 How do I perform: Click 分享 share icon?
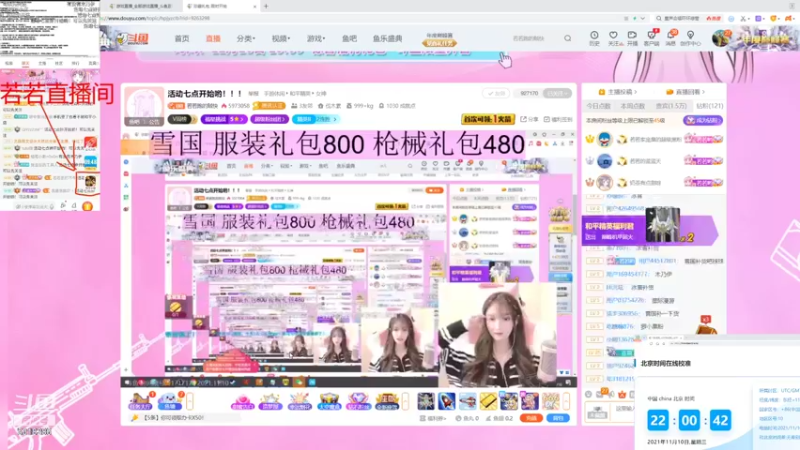[x=529, y=119]
